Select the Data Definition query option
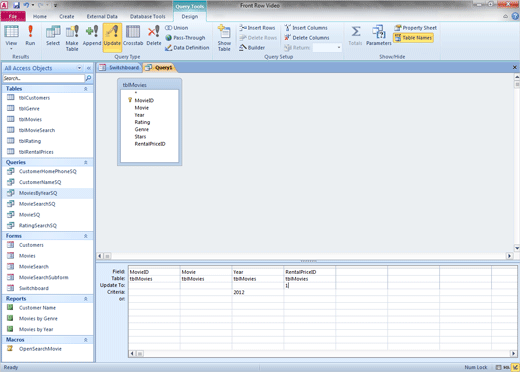The image size is (520, 372). 187,48
